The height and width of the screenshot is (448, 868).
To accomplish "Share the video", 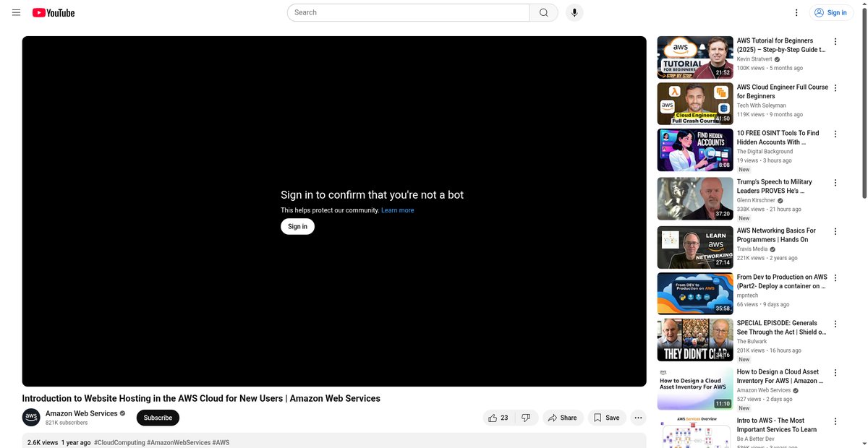I will pyautogui.click(x=563, y=418).
